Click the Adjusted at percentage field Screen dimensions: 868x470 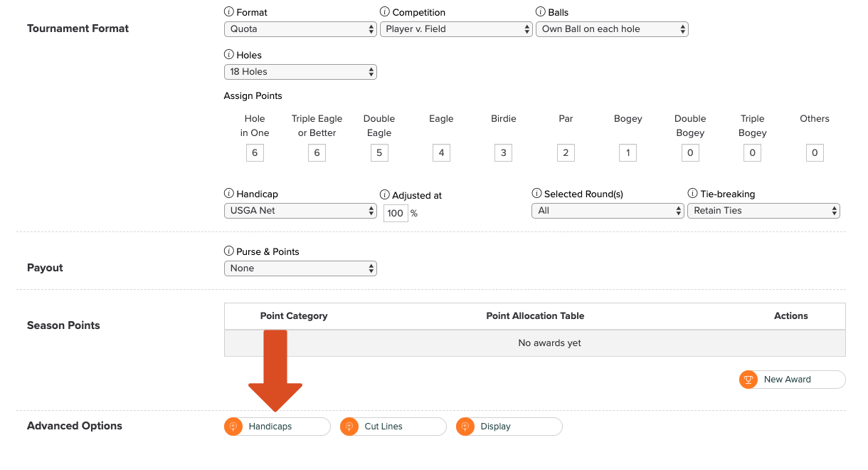click(396, 213)
